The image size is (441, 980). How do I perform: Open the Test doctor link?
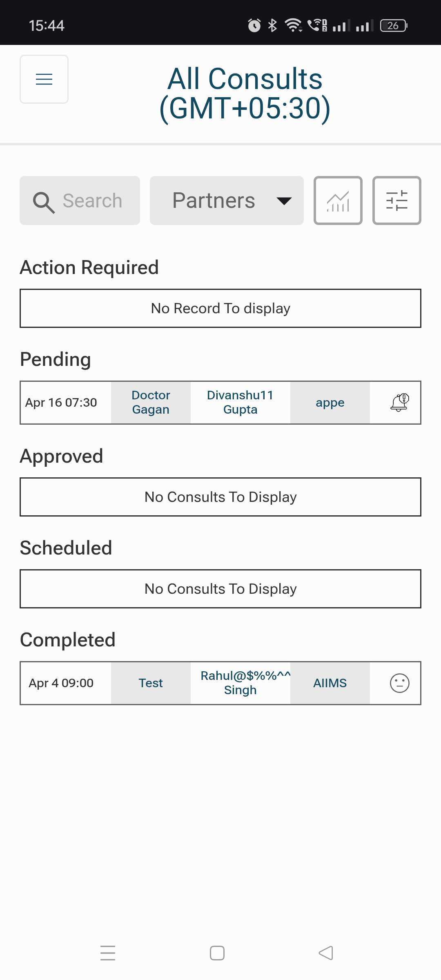click(x=151, y=683)
